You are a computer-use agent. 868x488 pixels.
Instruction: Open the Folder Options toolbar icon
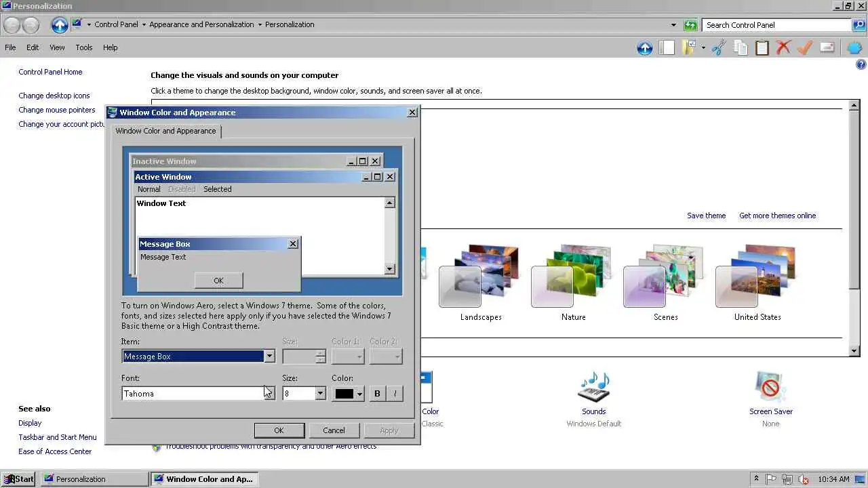[690, 47]
